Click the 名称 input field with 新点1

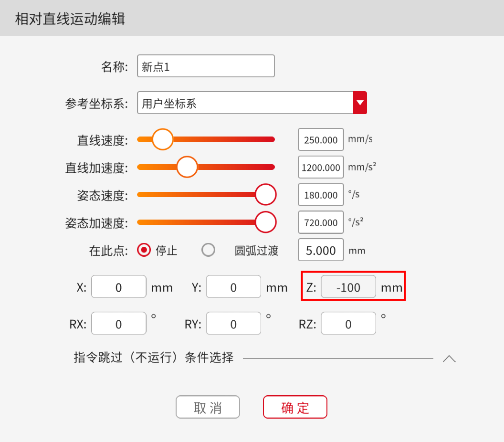click(x=206, y=66)
